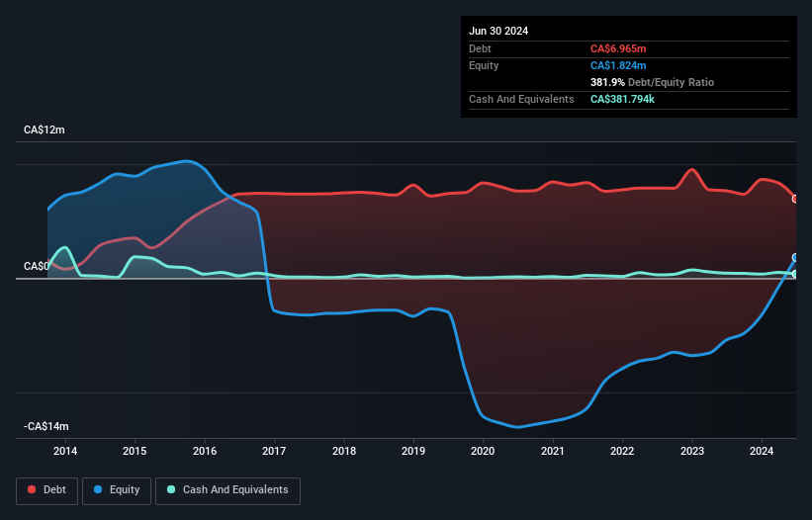This screenshot has width=812, height=520.
Task: Click the CA$0 y-axis label
Action: (37, 266)
